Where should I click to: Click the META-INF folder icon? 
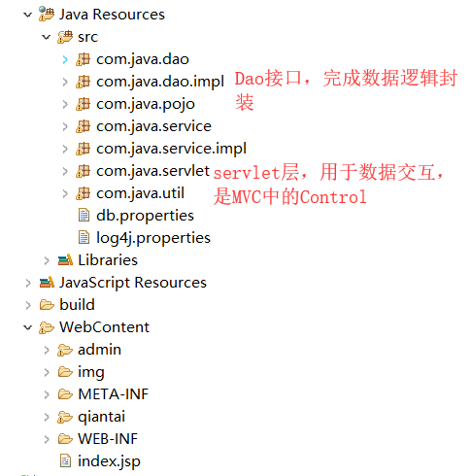(65, 394)
